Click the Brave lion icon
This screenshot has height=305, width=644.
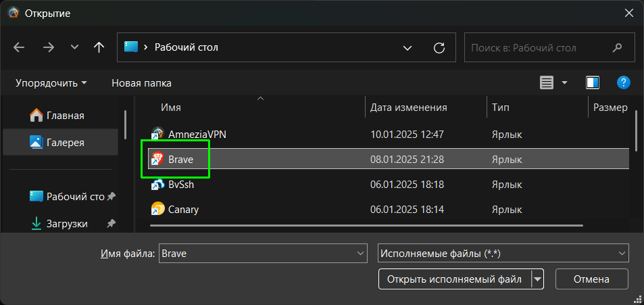click(157, 159)
